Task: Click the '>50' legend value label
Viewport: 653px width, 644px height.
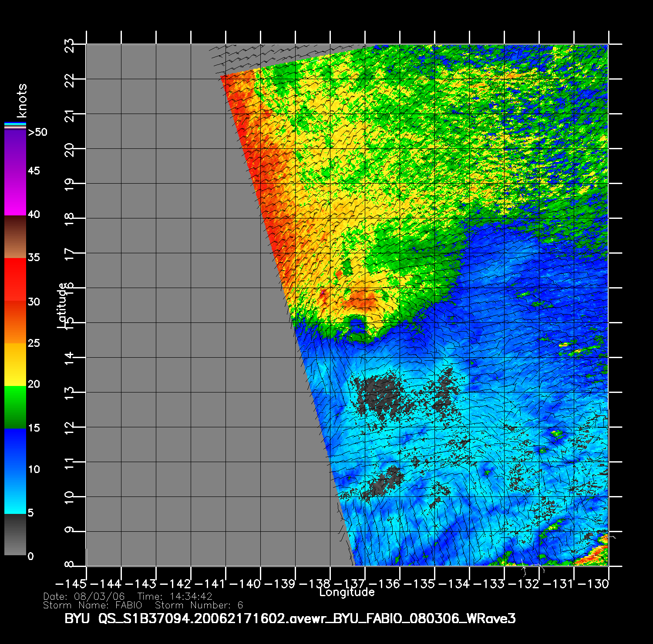Action: point(37,132)
